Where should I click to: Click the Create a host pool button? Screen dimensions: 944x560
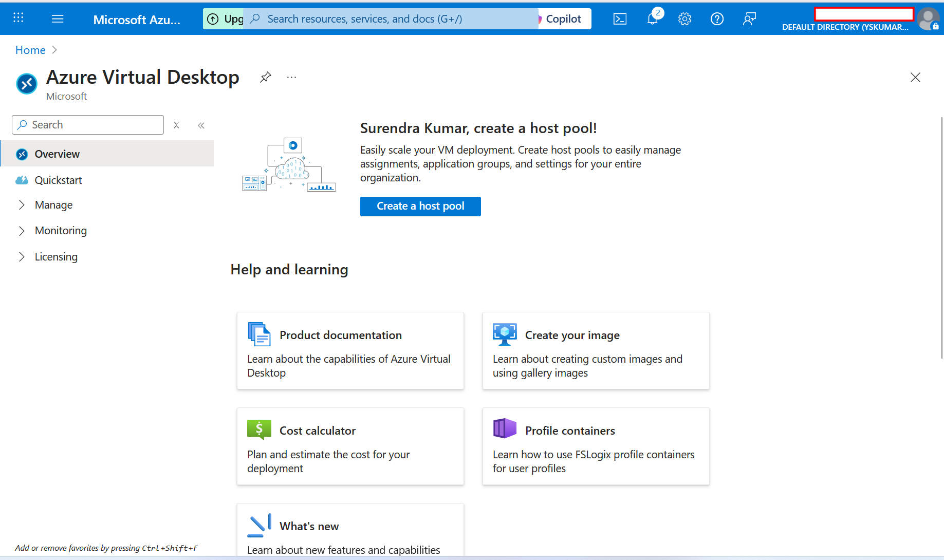(420, 206)
